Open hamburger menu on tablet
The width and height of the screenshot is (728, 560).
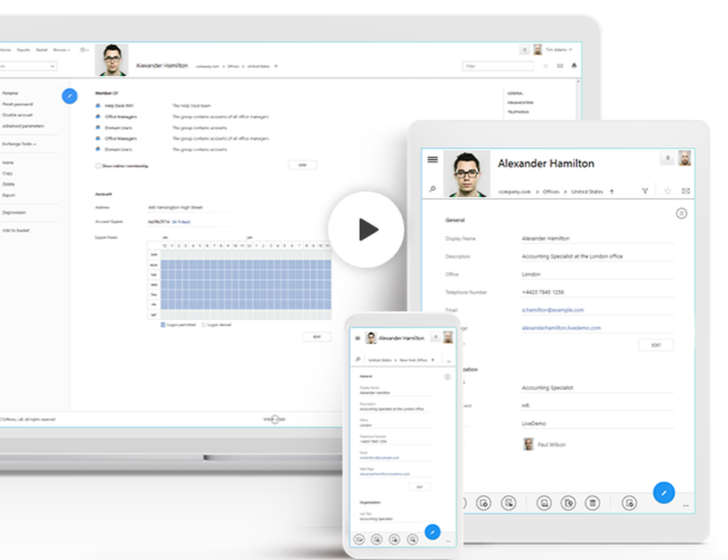[x=432, y=159]
